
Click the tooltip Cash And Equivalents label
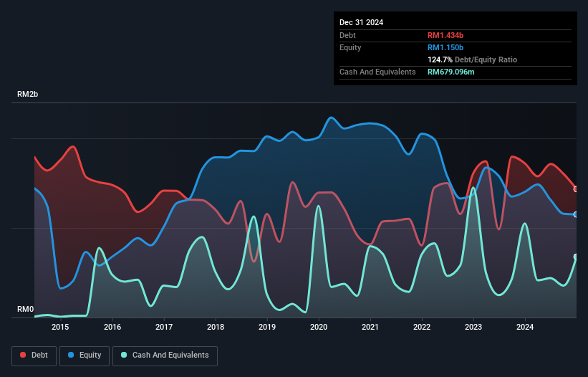(x=377, y=72)
